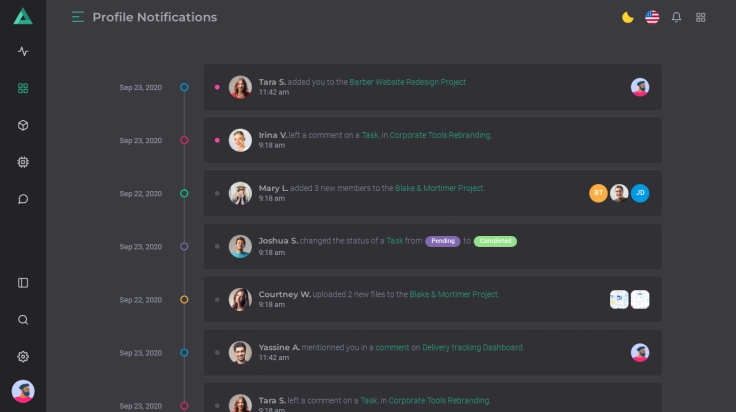Screen dimensions: 736x412
Task: Open the language selector US flag
Action: [x=652, y=17]
